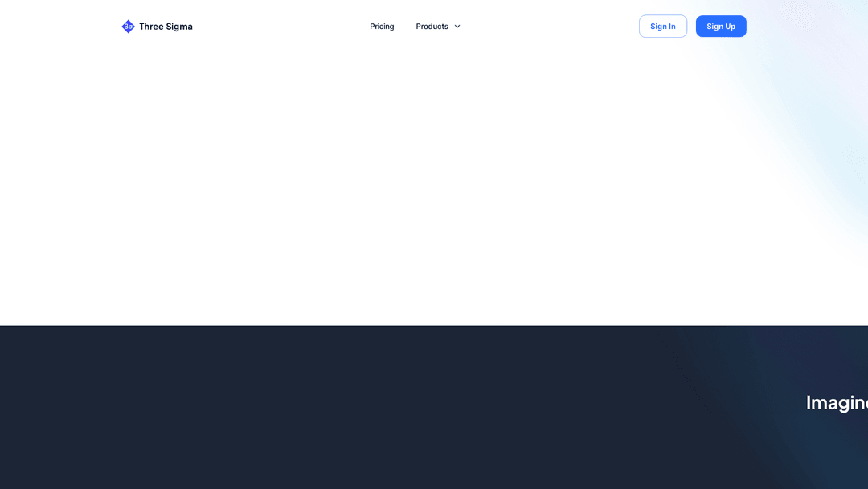Click the "Three" word beside the logo
Screen dimensions: 868x489
[x=150, y=27]
